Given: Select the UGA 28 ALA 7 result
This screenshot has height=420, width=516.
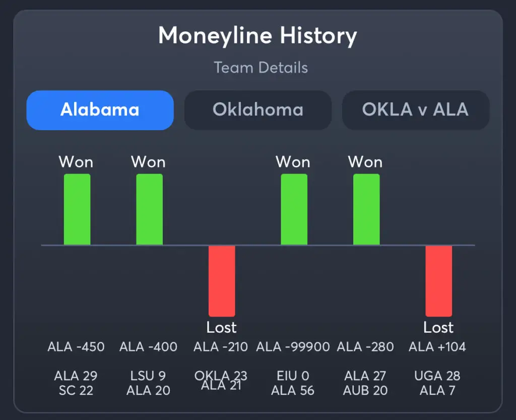Looking at the screenshot, I should pyautogui.click(x=438, y=383).
